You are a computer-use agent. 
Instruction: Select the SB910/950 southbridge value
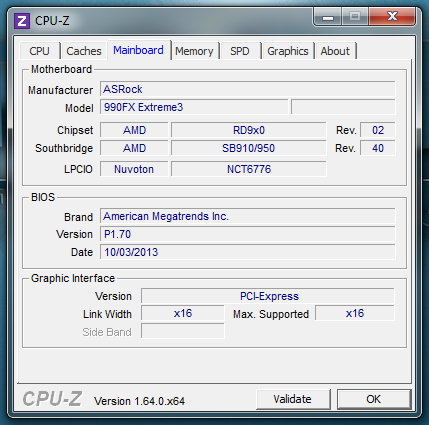tap(249, 148)
